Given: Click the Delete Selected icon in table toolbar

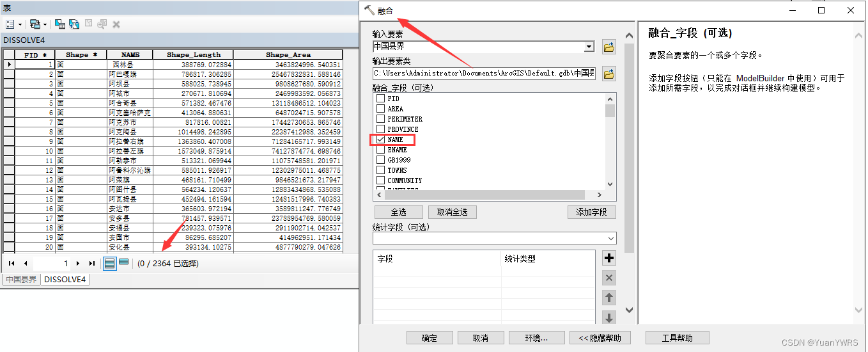Looking at the screenshot, I should coord(116,24).
